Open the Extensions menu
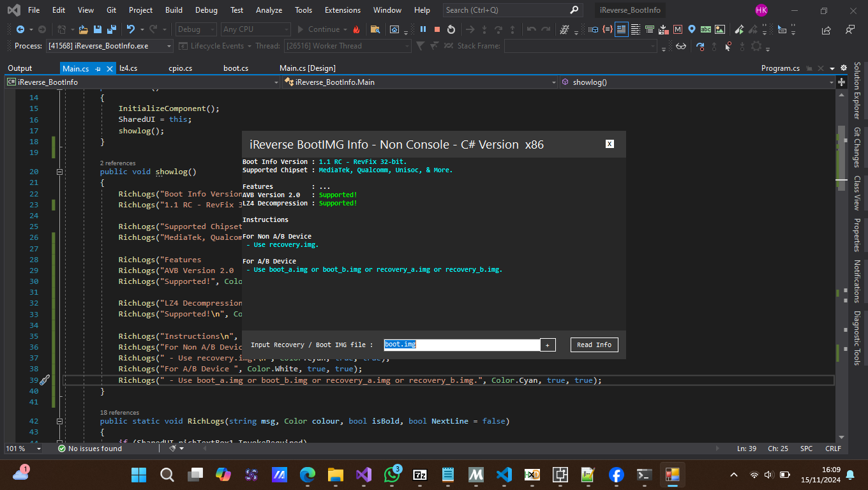 [342, 10]
